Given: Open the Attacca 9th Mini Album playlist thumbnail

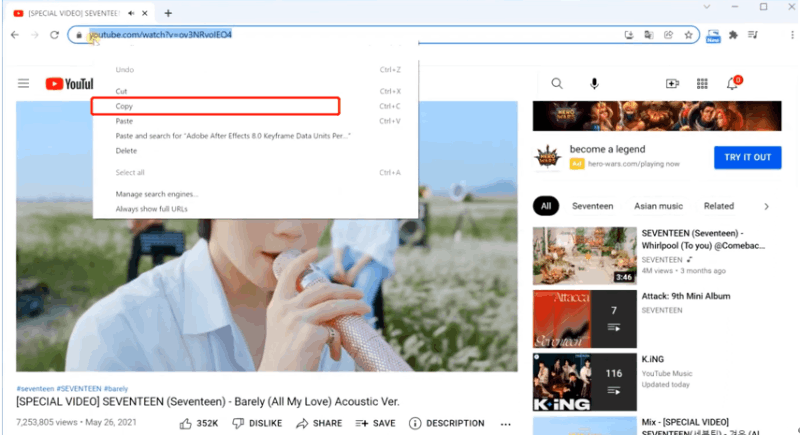Looking at the screenshot, I should coord(585,319).
